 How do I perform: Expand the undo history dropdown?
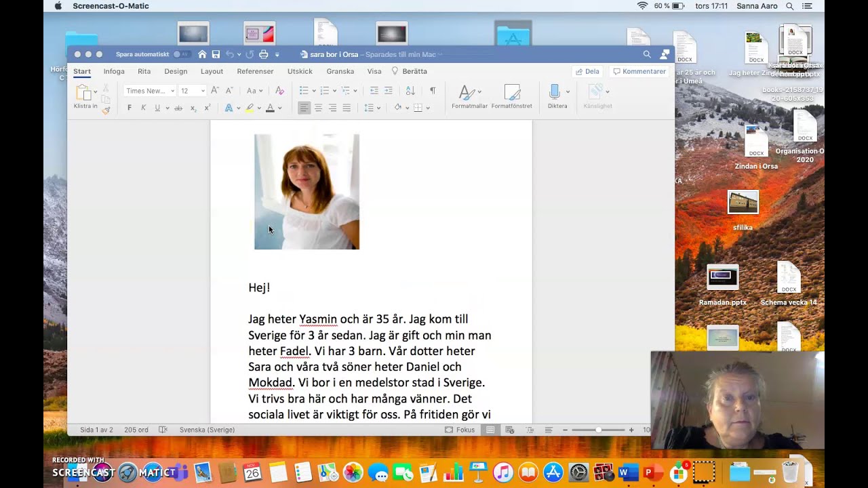[x=239, y=54]
